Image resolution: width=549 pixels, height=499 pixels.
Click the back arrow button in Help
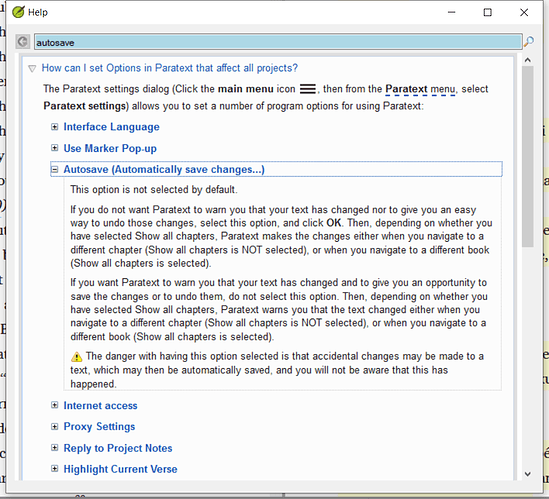pyautogui.click(x=23, y=42)
